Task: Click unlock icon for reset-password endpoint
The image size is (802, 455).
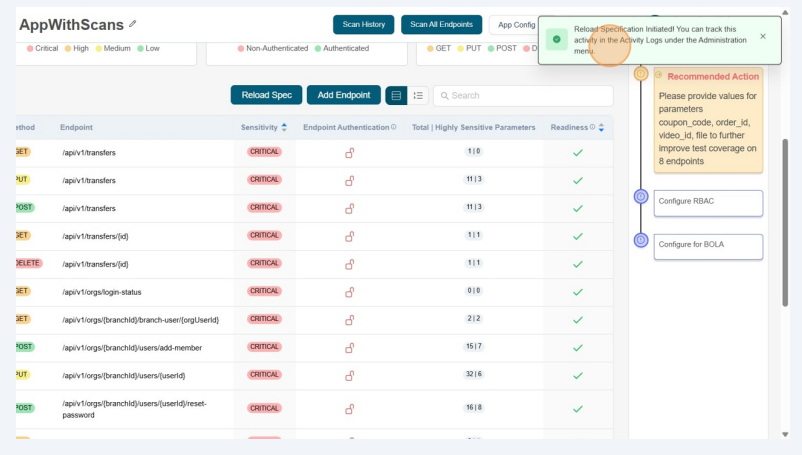Action: tap(349, 409)
